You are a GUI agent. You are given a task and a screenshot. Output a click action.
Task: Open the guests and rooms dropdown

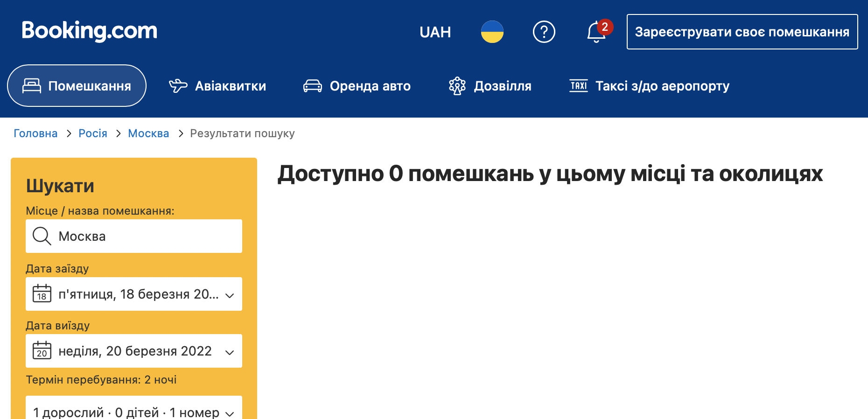point(134,412)
